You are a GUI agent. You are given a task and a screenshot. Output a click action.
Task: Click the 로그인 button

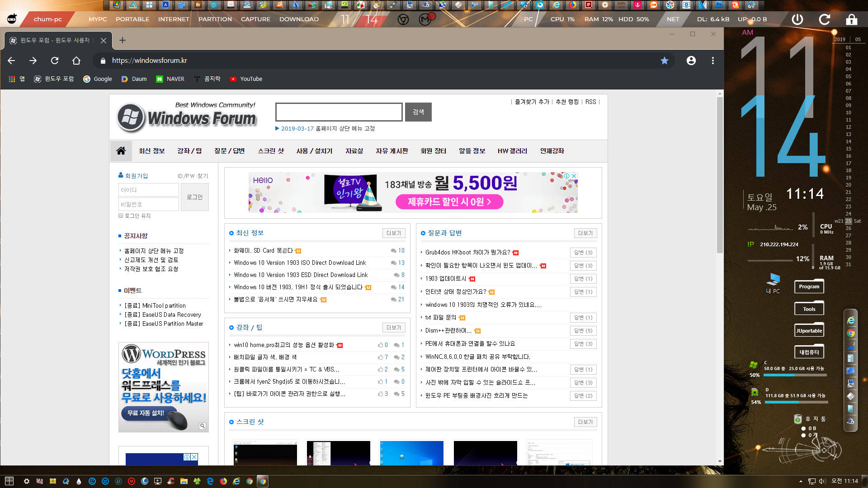coord(194,197)
